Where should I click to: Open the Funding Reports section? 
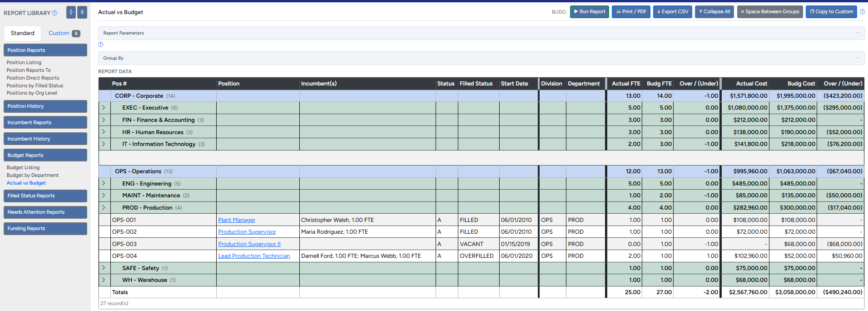[x=45, y=228]
